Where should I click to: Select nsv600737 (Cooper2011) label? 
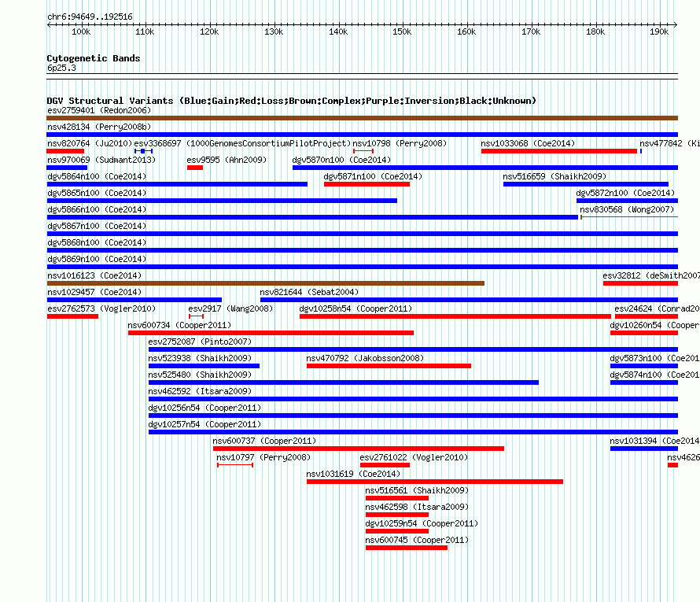[x=264, y=441]
